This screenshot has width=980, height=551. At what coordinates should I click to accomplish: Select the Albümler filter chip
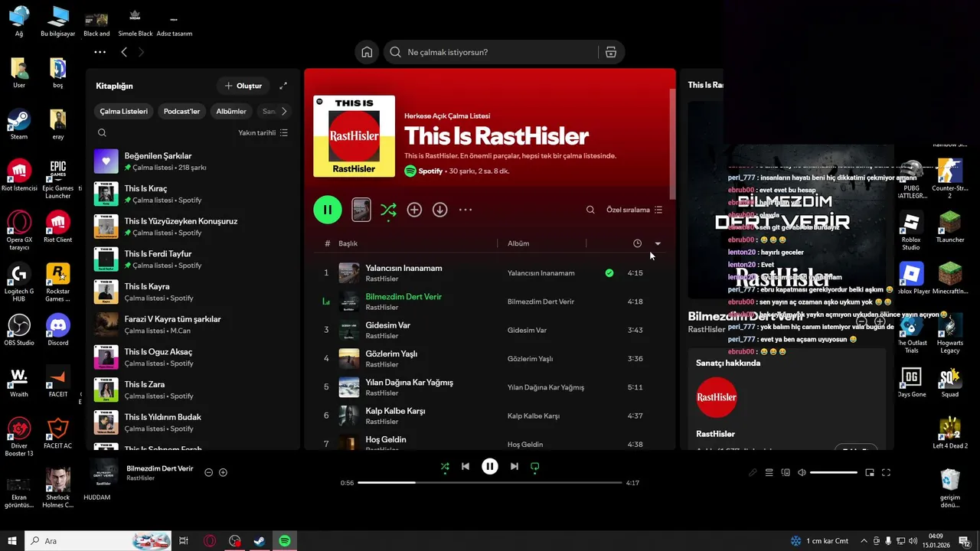(x=231, y=111)
